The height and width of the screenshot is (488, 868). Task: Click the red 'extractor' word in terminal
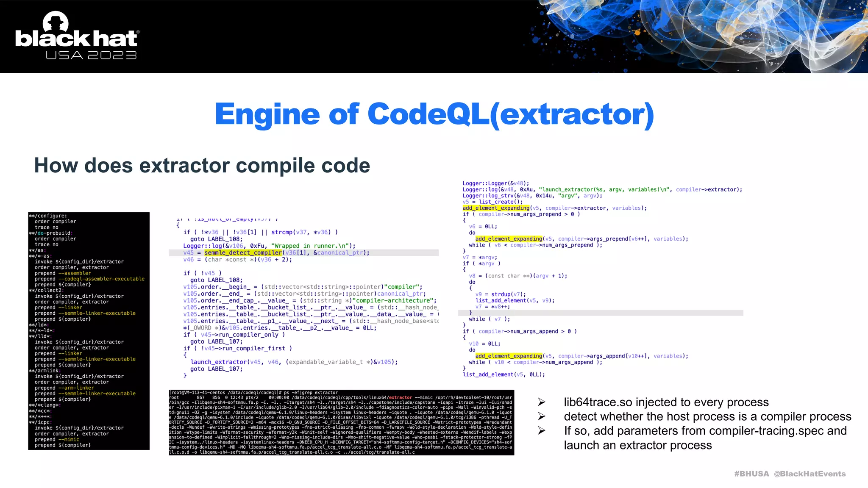click(400, 398)
